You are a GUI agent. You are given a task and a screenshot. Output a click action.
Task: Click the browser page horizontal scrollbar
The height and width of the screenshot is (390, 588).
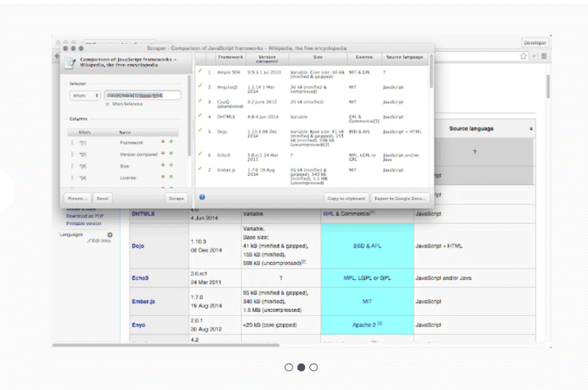tap(166, 345)
